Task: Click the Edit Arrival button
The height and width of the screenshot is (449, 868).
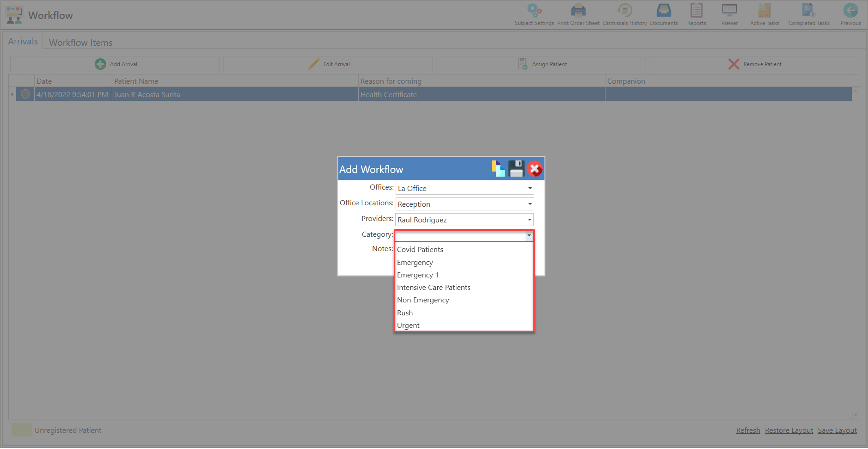Action: [328, 64]
